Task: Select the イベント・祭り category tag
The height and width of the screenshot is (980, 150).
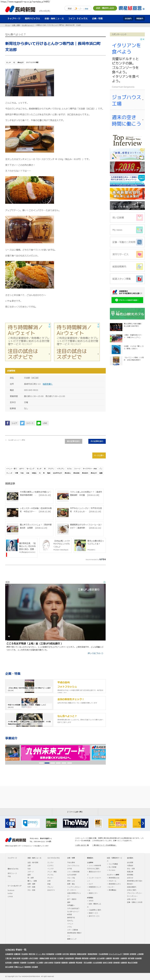Action: [x=11, y=469]
